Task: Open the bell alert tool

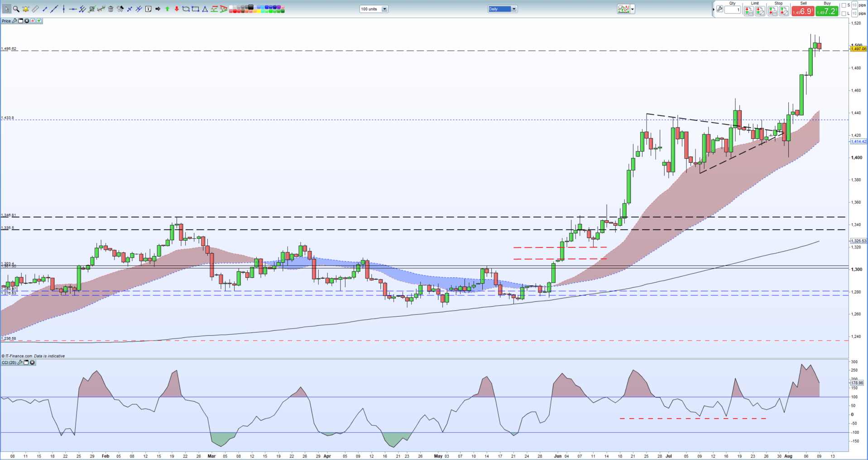Action: [25, 9]
